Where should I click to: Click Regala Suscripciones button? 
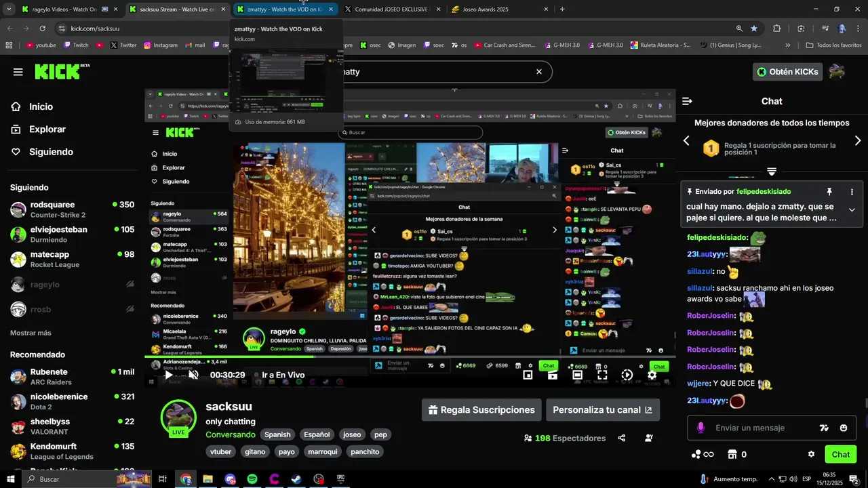[481, 410]
